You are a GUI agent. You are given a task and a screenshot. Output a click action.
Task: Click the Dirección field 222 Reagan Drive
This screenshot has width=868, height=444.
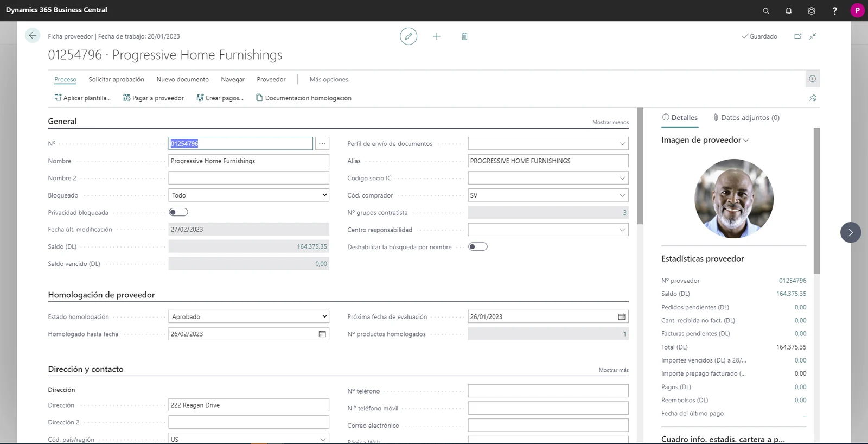pos(249,405)
